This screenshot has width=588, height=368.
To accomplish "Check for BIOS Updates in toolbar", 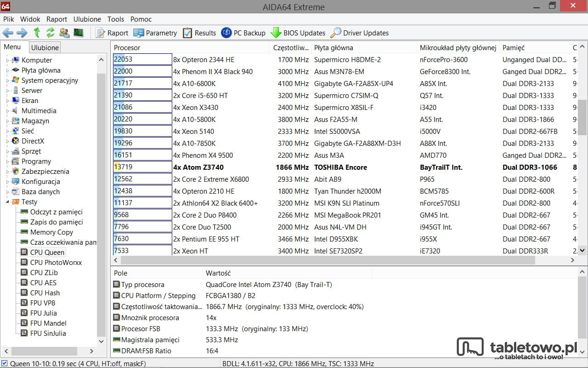I will (x=298, y=33).
